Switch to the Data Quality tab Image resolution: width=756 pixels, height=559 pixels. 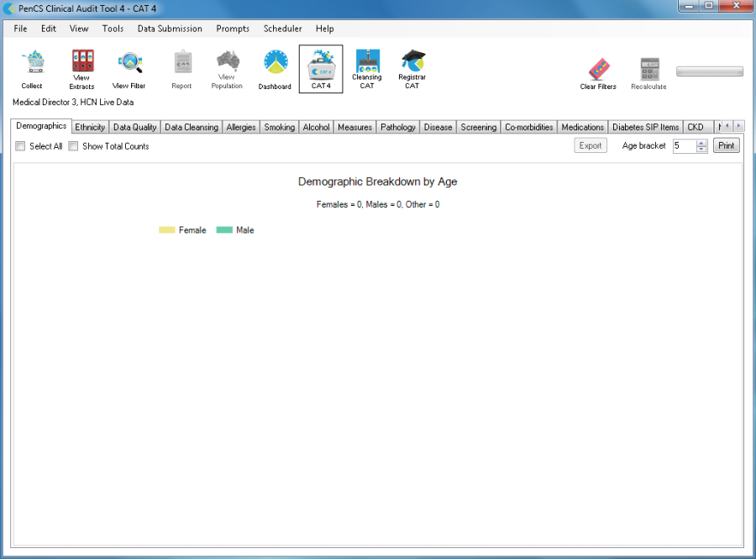pos(135,127)
